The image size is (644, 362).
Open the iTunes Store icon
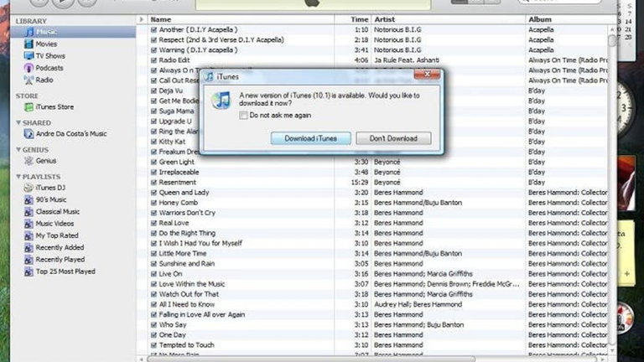point(29,107)
